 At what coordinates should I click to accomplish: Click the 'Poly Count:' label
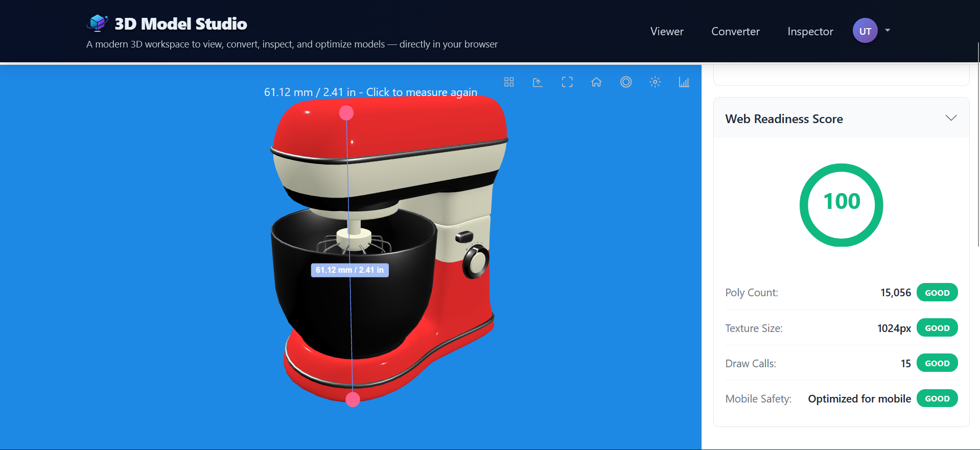pos(752,293)
